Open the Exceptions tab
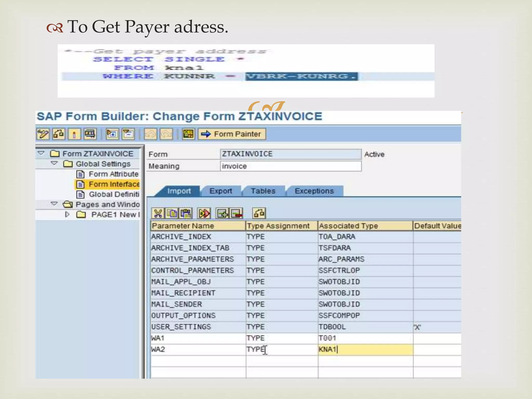This screenshot has width=532, height=399. [x=314, y=191]
